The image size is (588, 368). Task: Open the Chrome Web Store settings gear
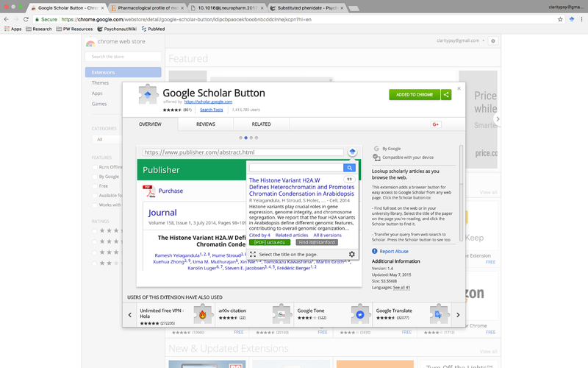[x=493, y=40]
